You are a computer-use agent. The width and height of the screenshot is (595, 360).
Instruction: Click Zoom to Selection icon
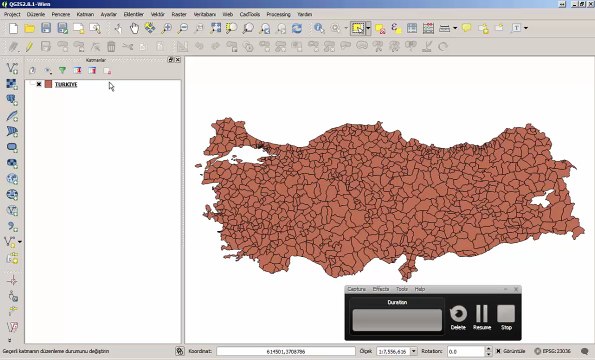[x=231, y=28]
